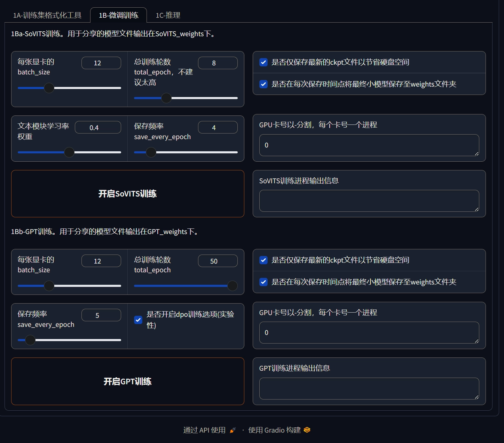Screen dimensions: 504x443
Task: Click the Gradio logo icon in footer
Action: point(307,430)
